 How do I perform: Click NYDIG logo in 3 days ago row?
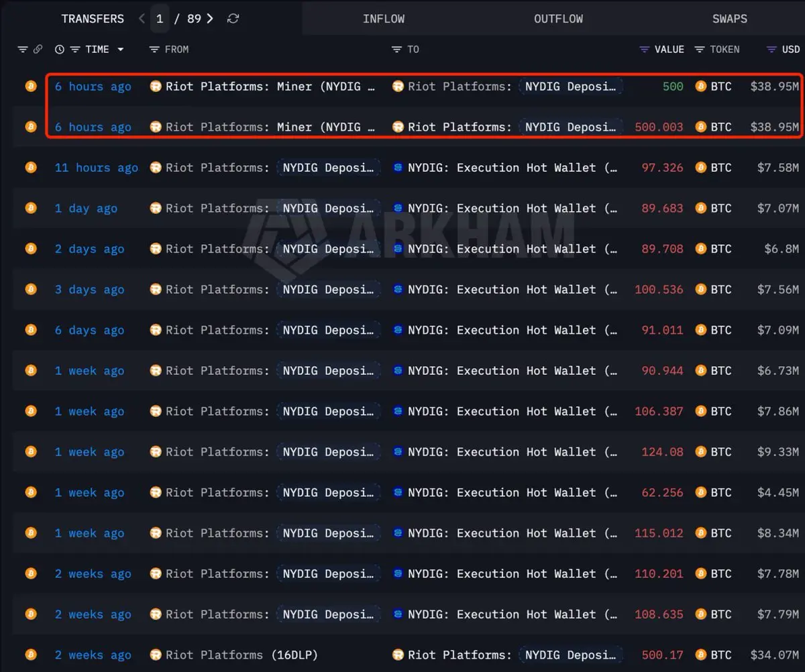point(398,289)
